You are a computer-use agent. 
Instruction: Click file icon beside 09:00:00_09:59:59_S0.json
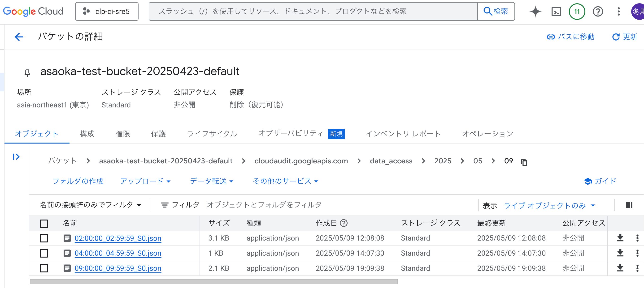67,268
